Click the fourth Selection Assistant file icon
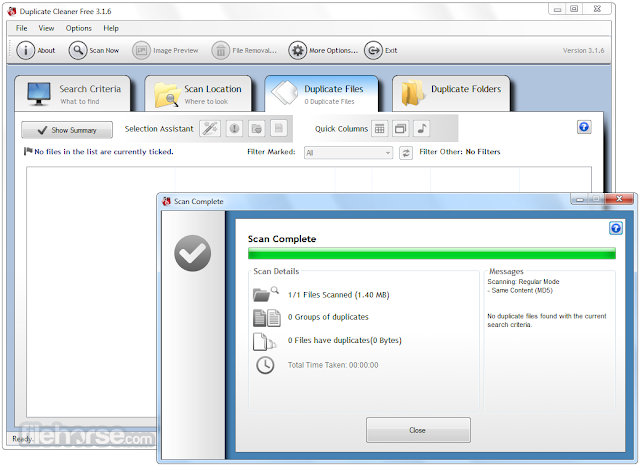Image resolution: width=640 pixels, height=466 pixels. click(279, 129)
